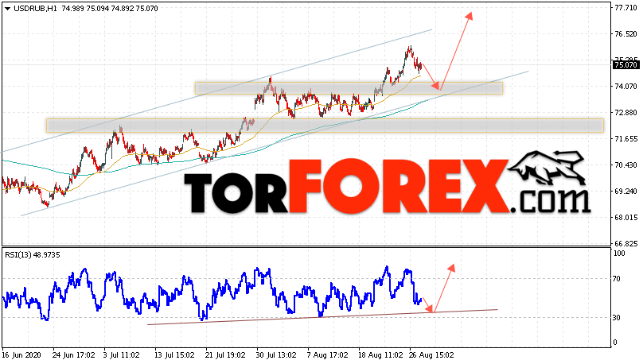This screenshot has height=364, width=643.
Task: Click the 30 Jul 13:02 time axis label
Action: pos(276,354)
